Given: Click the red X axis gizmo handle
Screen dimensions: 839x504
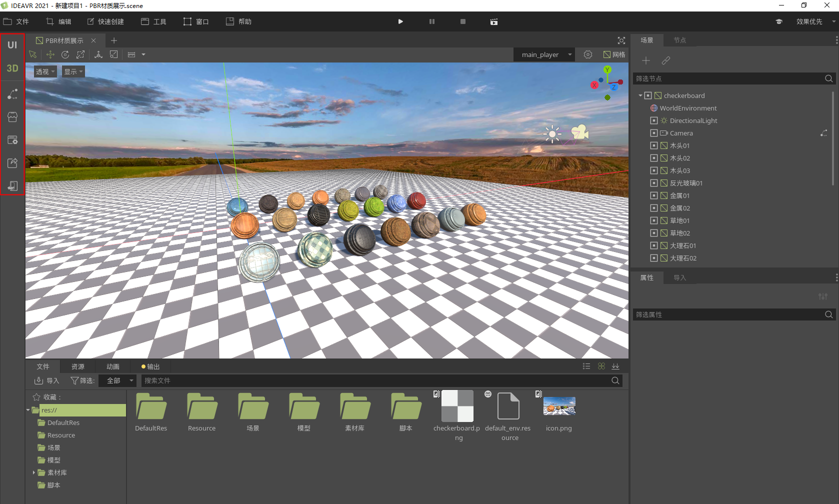Looking at the screenshot, I should pos(594,85).
